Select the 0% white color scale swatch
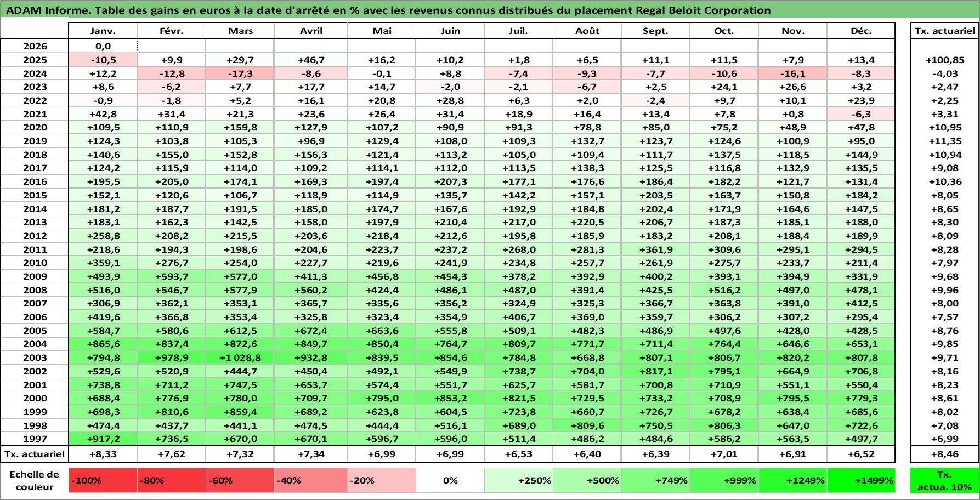Viewport: 980px width, 500px height. click(450, 480)
